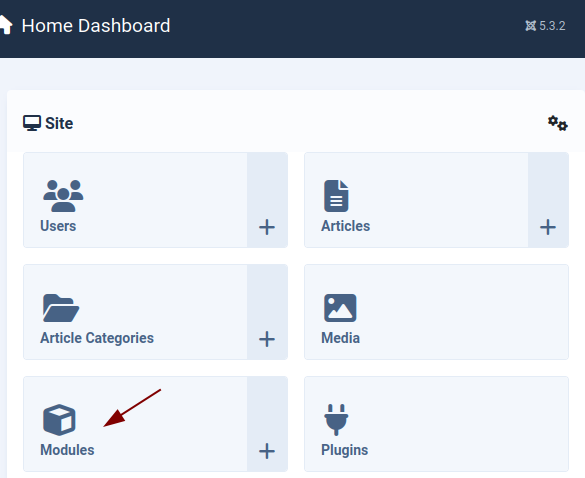The width and height of the screenshot is (585, 478).
Task: Open the Plugins link
Action: coord(345,450)
